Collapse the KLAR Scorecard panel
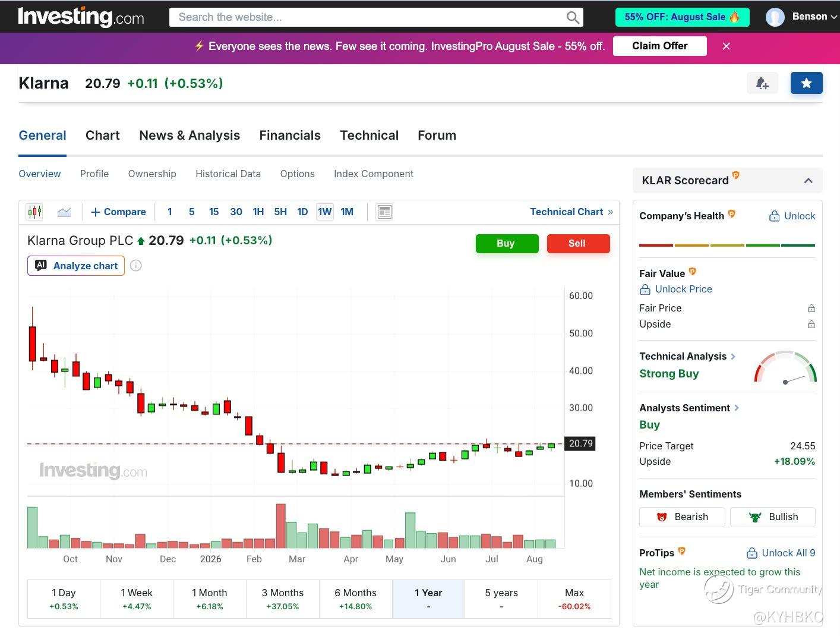 click(x=808, y=181)
